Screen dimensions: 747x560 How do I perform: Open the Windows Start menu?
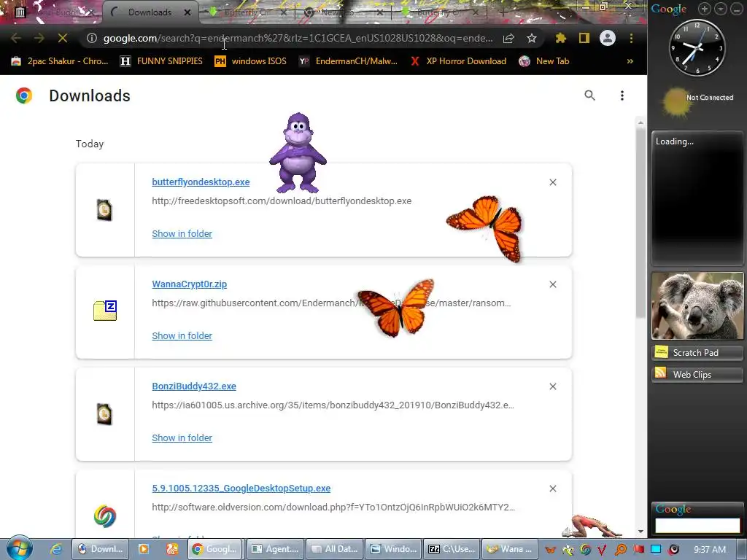(x=19, y=548)
